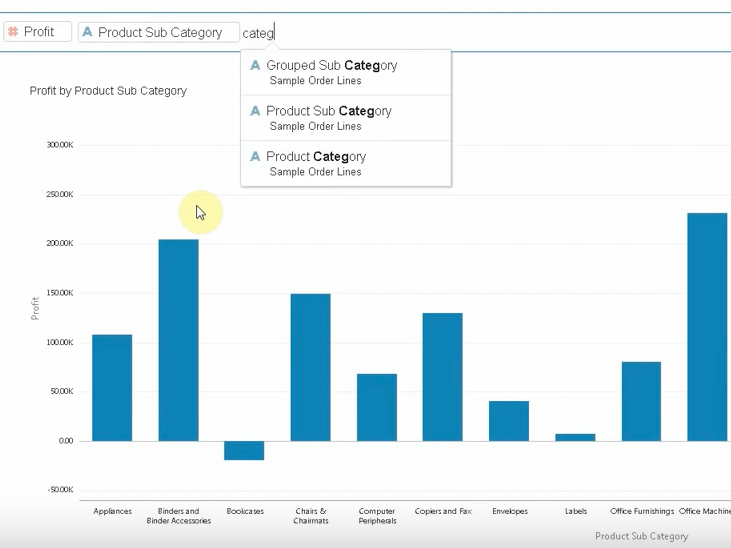
Task: Click the attribute icon beside Grouped Sub Category
Action: pyautogui.click(x=255, y=66)
